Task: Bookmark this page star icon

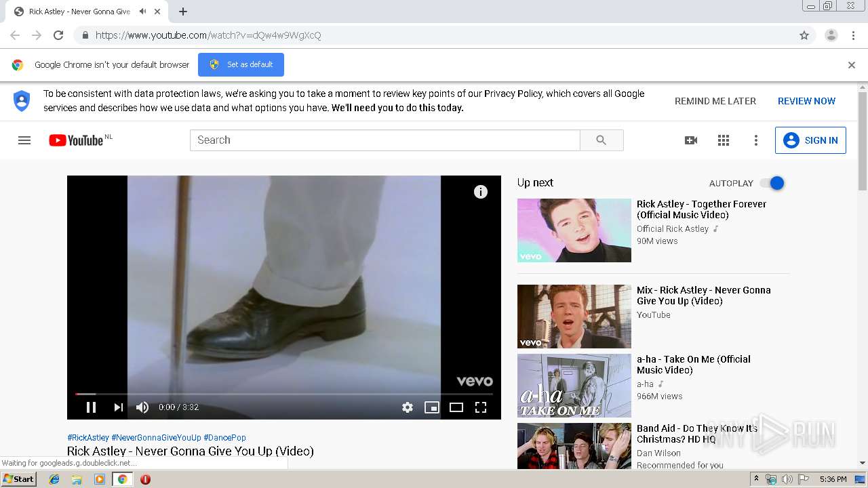Action: coord(804,35)
